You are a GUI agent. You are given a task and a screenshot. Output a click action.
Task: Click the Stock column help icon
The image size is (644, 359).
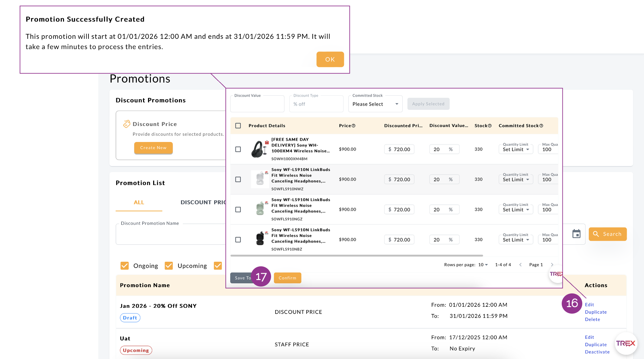(490, 126)
